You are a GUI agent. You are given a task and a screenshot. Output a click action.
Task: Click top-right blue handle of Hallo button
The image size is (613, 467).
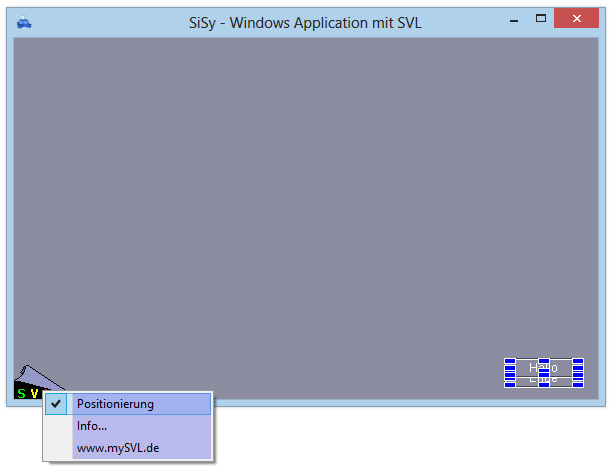(x=578, y=362)
